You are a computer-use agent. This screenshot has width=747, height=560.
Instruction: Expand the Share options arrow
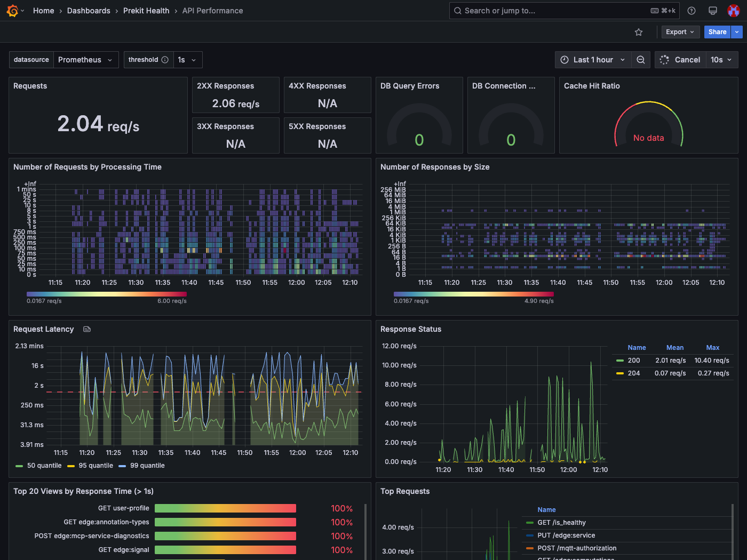click(737, 32)
